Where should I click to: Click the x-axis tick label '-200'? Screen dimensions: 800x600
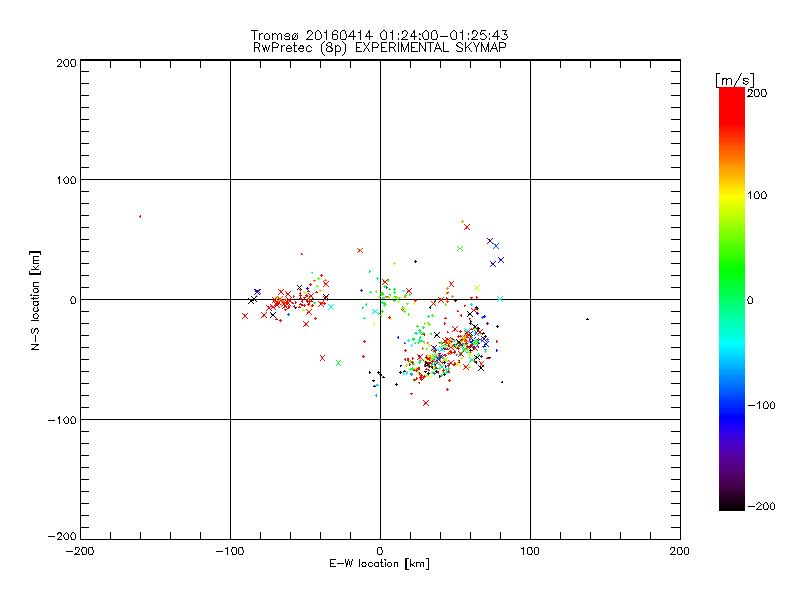80,551
